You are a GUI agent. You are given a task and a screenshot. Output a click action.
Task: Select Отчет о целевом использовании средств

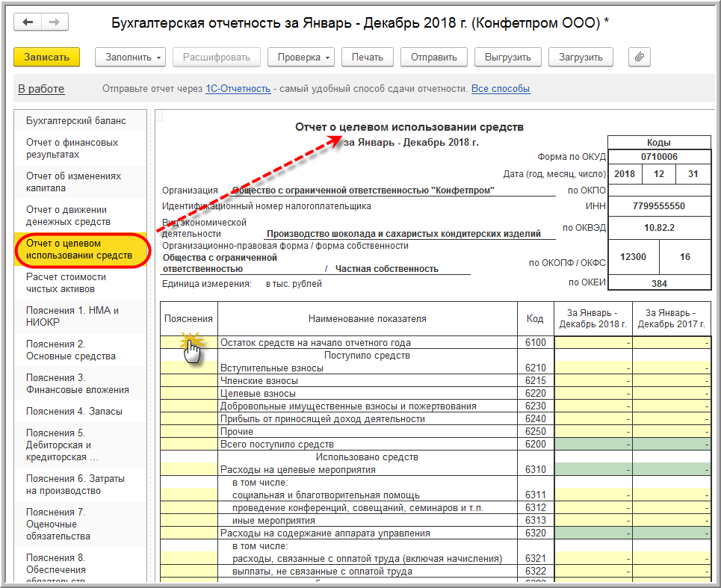point(79,250)
